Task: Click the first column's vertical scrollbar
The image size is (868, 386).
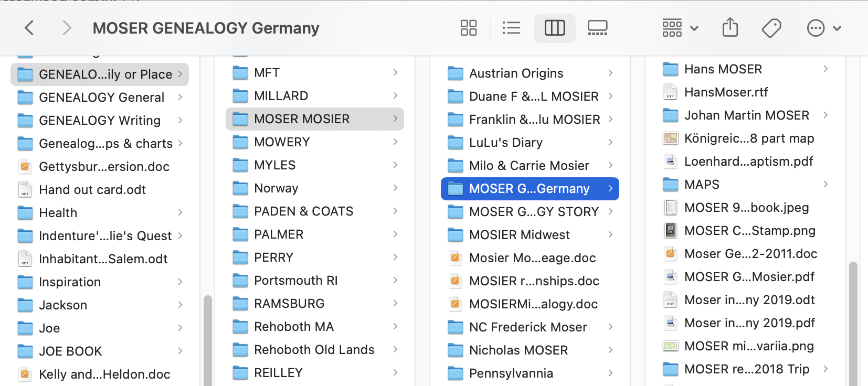Action: (208, 341)
